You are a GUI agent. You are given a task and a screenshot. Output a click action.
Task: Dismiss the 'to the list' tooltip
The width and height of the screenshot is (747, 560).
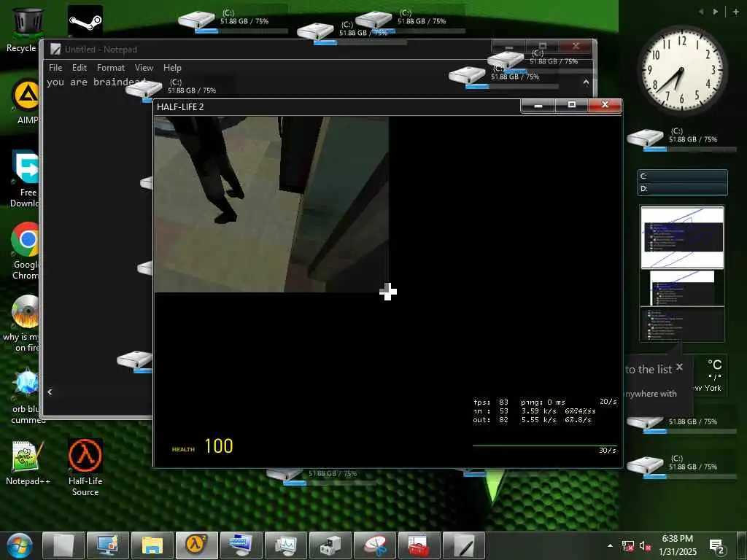679,367
